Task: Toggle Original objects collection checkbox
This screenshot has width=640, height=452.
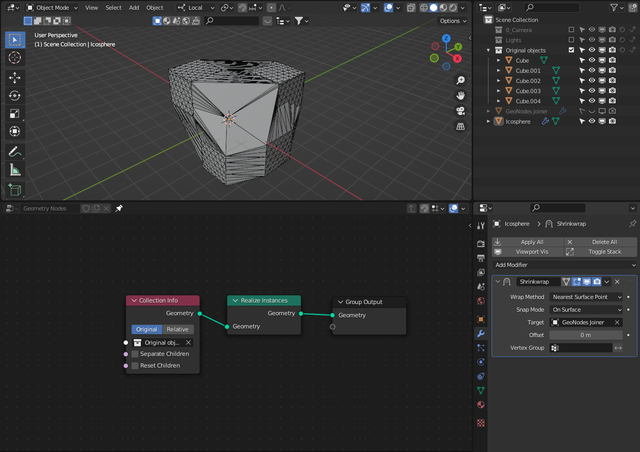Action: point(571,50)
